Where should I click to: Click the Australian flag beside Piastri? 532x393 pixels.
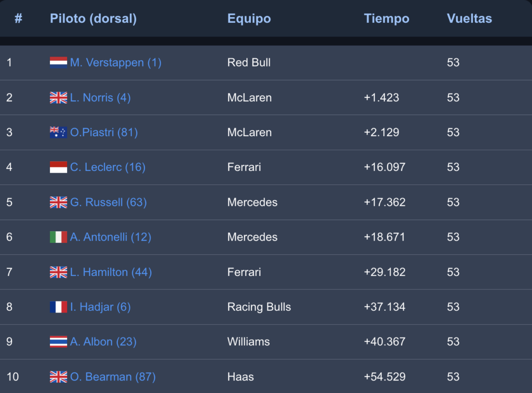[x=58, y=133]
